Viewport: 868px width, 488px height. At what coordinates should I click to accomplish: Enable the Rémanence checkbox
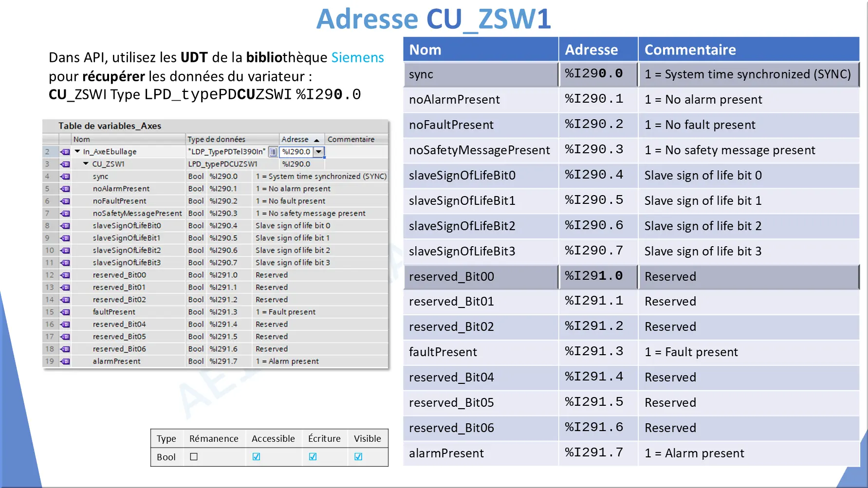tap(194, 457)
